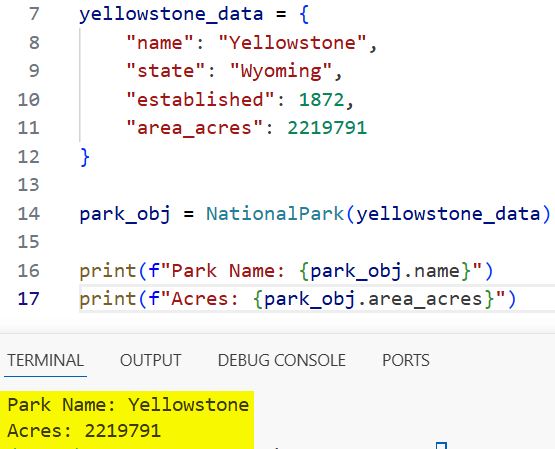The width and height of the screenshot is (555, 449).
Task: Click the closing brace on line 12
Action: [85, 157]
